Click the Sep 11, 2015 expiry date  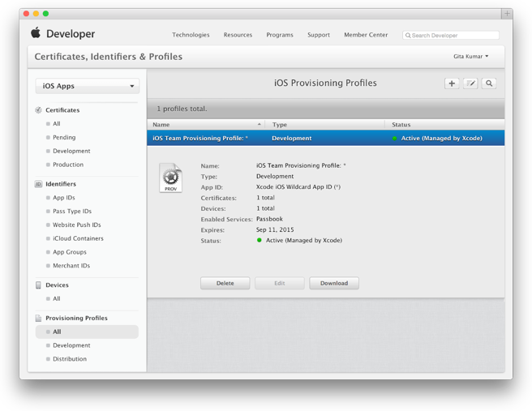pos(275,229)
